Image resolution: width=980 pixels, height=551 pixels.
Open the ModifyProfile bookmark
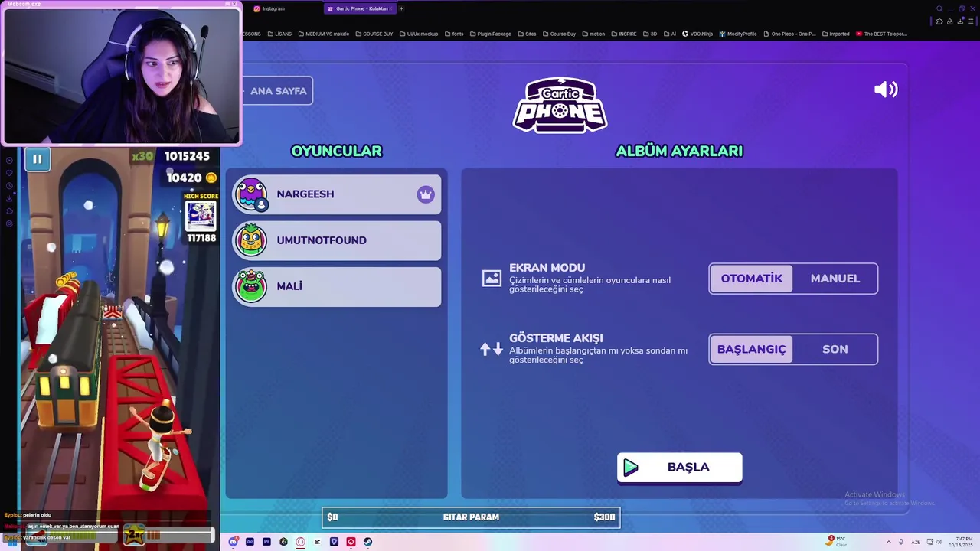(737, 34)
